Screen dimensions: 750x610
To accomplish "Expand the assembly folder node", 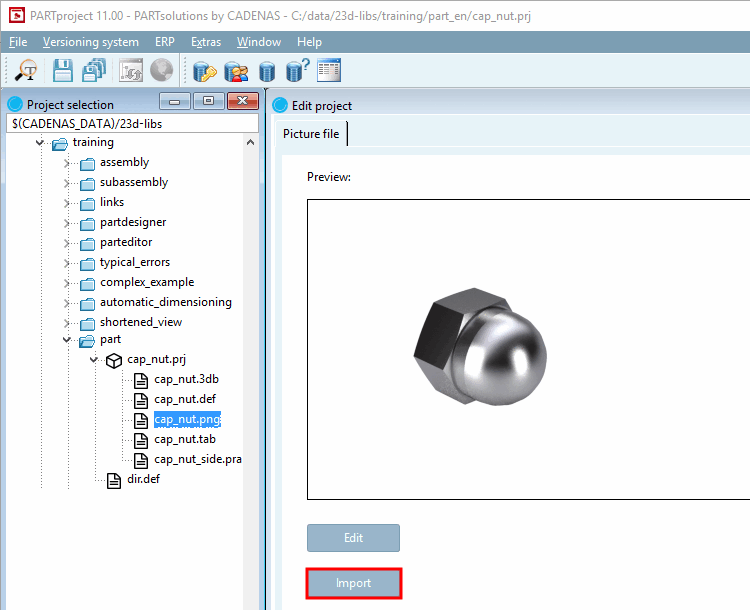I will click(x=66, y=164).
